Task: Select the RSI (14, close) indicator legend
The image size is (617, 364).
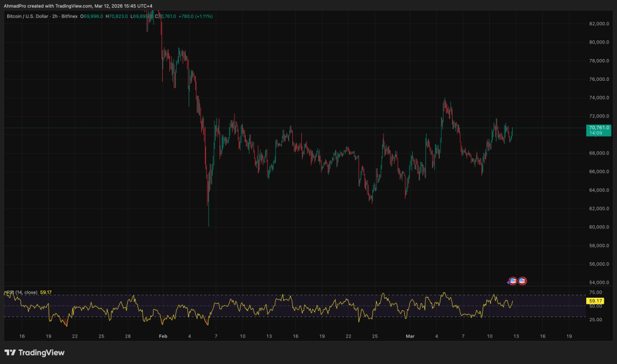Action: coord(22,292)
